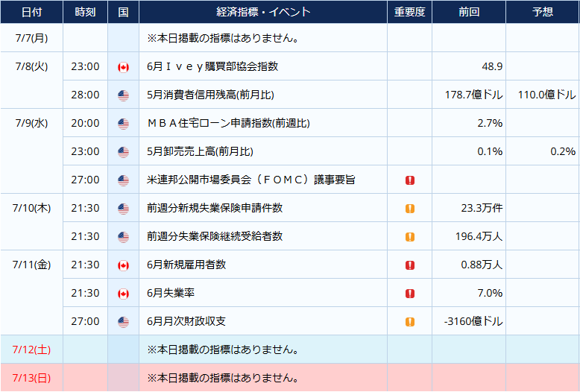Click 27:00 time in FOMC row
580x392 pixels.
[x=86, y=180]
